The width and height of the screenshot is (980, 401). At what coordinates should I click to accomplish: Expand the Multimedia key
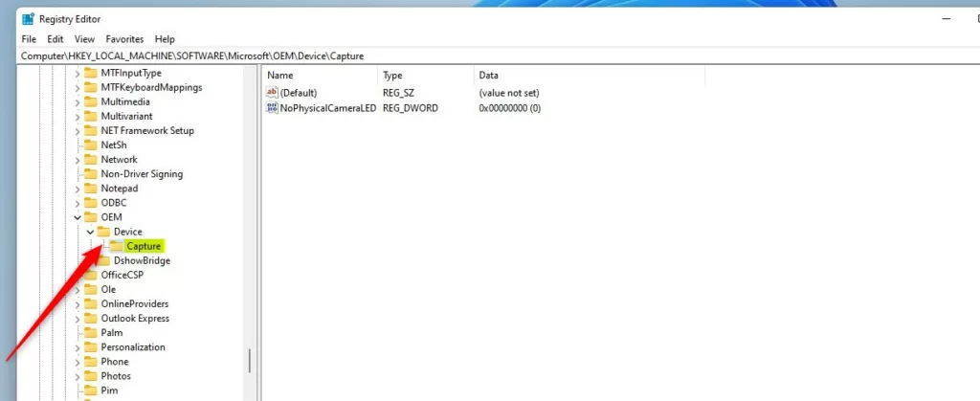click(x=78, y=102)
